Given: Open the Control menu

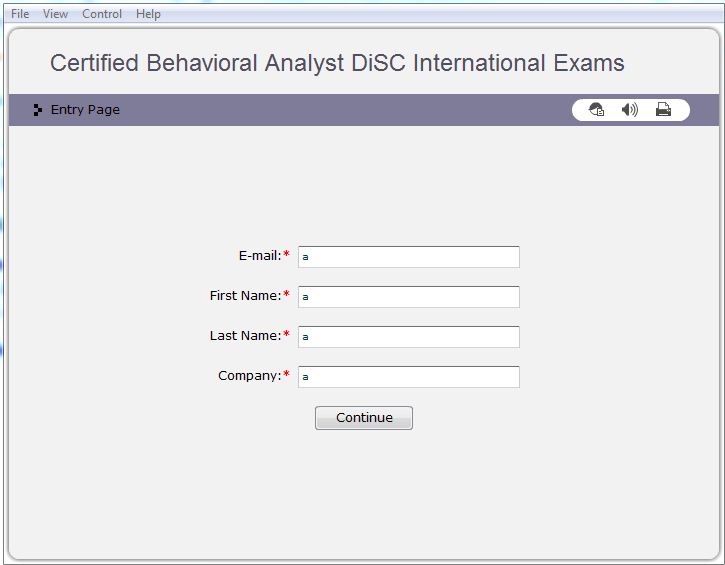Looking at the screenshot, I should pyautogui.click(x=102, y=14).
